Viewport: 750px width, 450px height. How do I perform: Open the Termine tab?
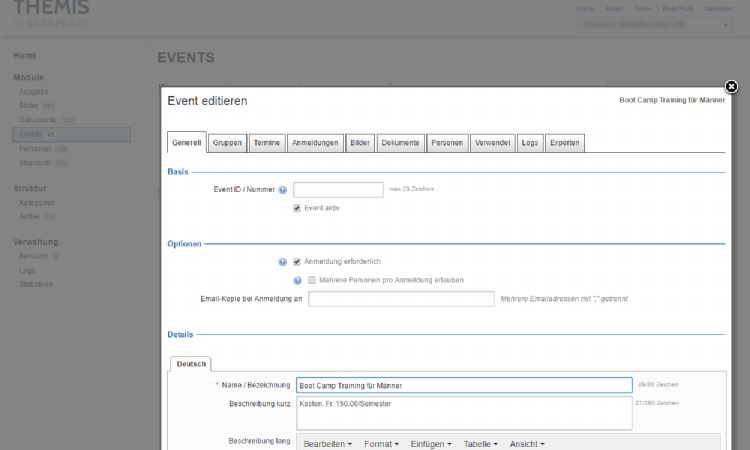pyautogui.click(x=266, y=143)
